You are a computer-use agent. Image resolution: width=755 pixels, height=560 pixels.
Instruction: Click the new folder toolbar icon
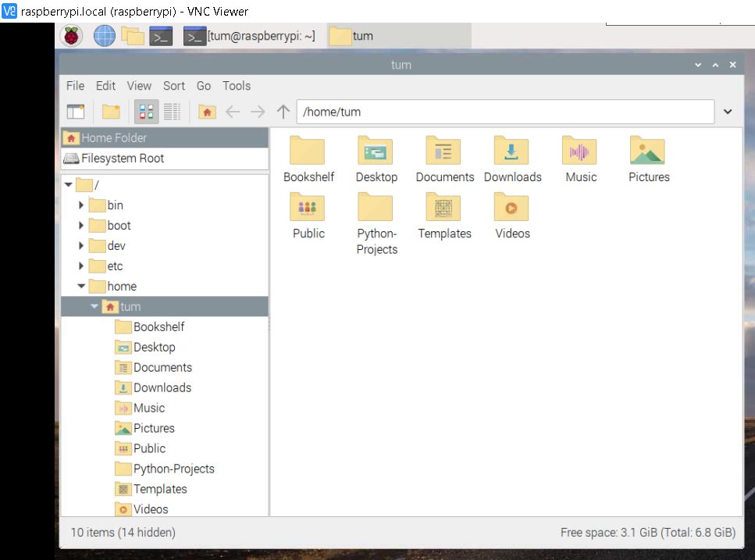(x=111, y=112)
